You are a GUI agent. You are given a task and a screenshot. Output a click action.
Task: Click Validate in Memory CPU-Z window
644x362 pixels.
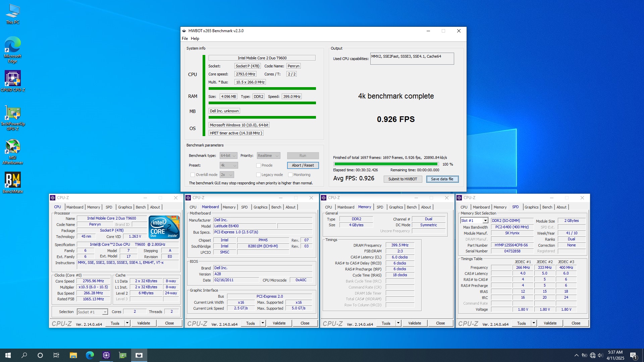[x=415, y=323]
